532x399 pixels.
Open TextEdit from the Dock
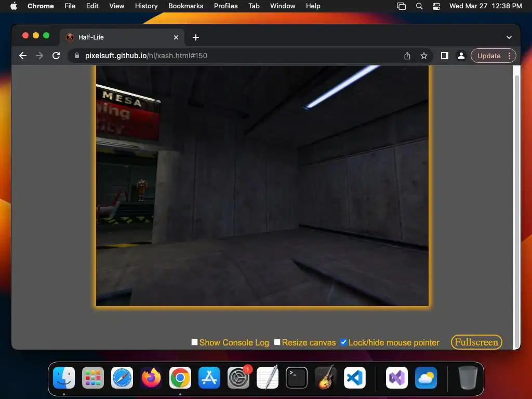tap(268, 378)
